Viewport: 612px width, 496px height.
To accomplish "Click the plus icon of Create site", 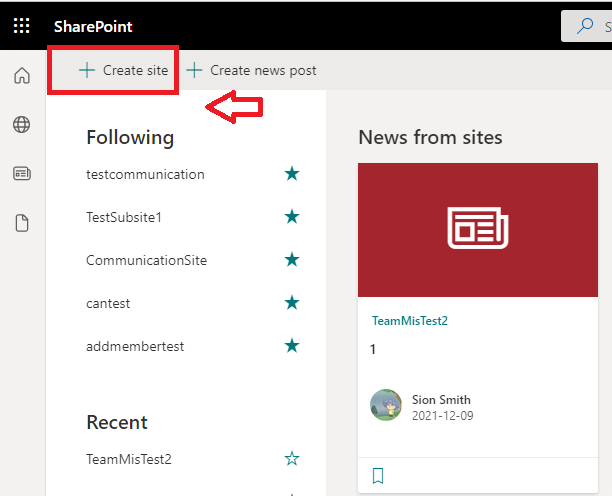I will [87, 70].
